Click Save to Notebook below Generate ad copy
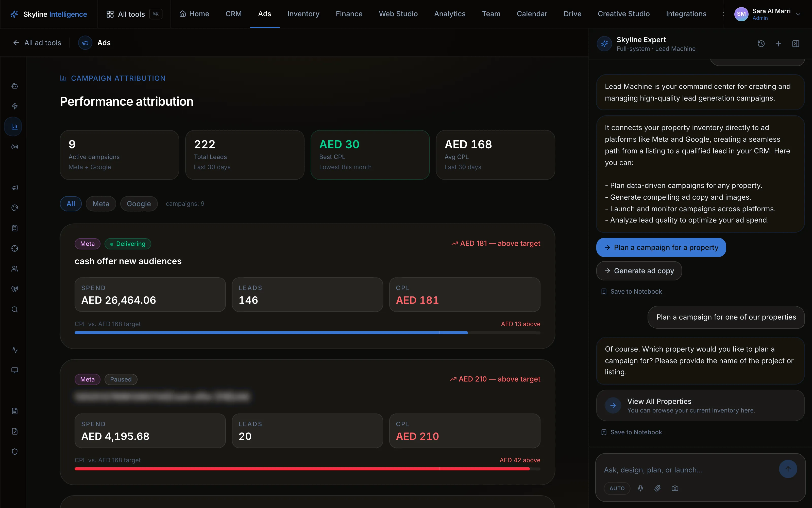The image size is (812, 508). 632,292
